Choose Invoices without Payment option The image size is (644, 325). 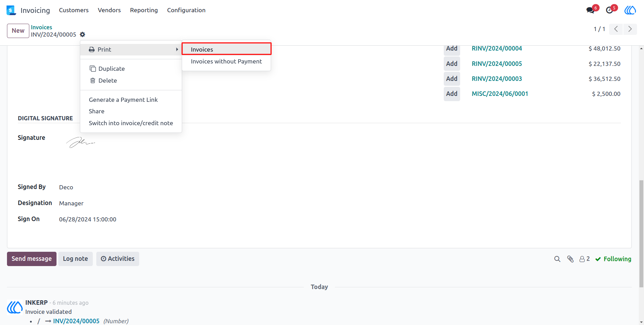226,61
